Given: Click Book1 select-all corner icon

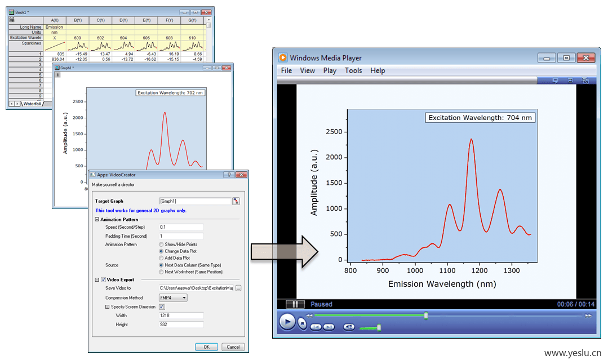Looking at the screenshot, I should click(x=12, y=20).
